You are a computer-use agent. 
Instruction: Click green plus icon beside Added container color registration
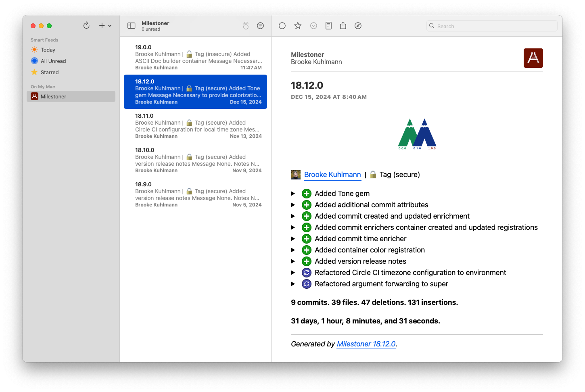click(x=307, y=250)
